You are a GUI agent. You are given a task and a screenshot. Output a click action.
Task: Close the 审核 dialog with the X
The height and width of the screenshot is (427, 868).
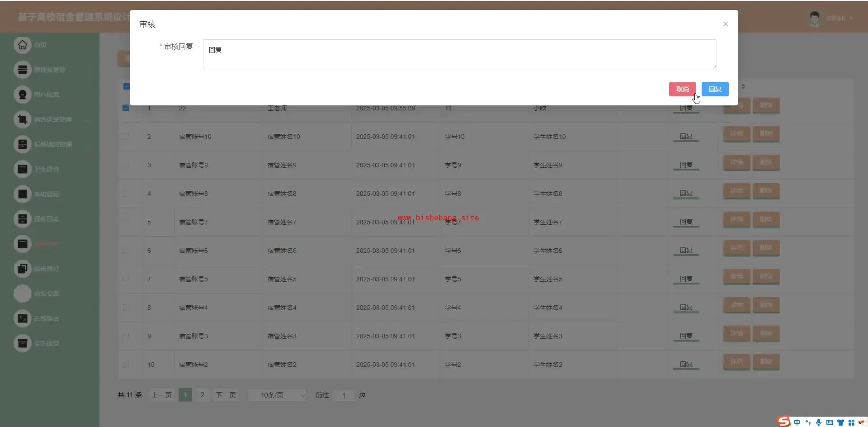726,24
